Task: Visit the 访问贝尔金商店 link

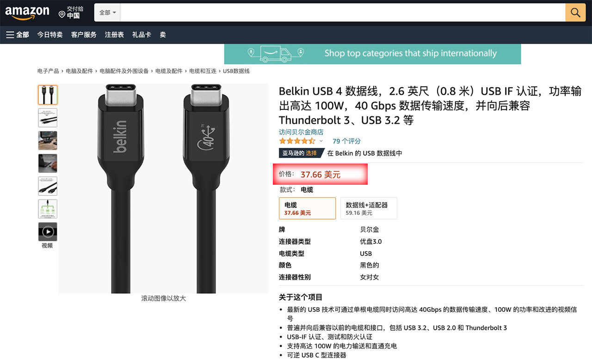Action: [x=301, y=132]
